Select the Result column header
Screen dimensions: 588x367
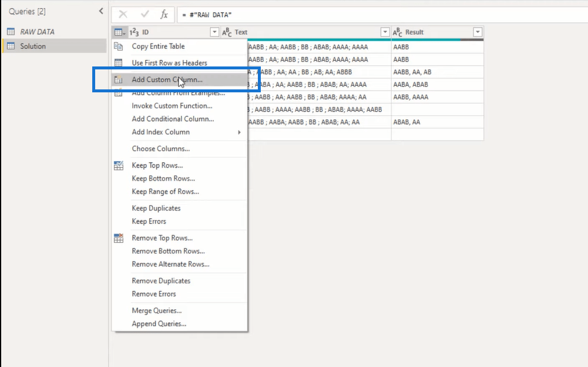(437, 32)
